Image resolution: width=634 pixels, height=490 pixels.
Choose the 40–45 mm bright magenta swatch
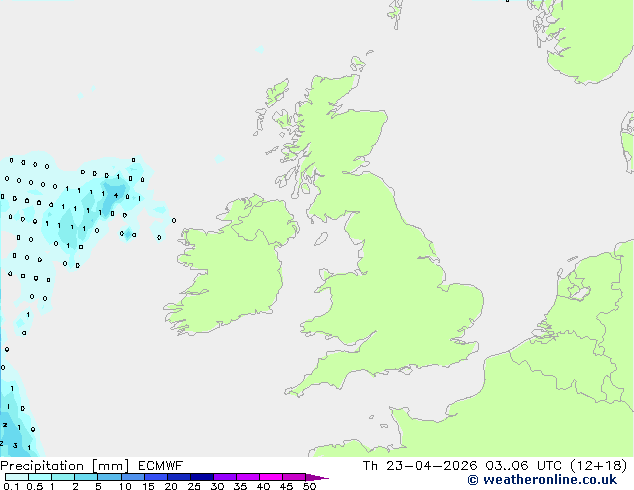[x=271, y=477]
